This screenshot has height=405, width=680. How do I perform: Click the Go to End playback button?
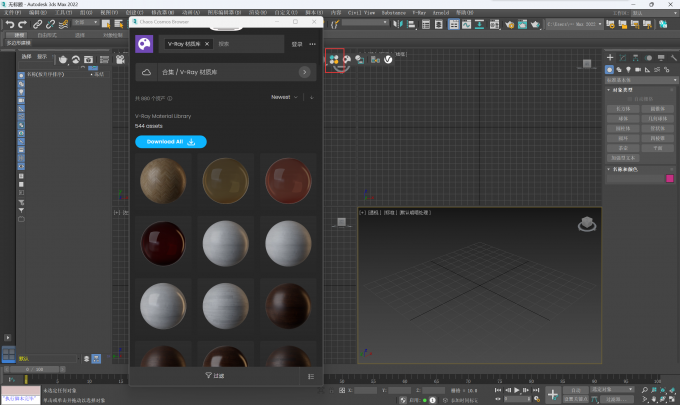(536, 390)
